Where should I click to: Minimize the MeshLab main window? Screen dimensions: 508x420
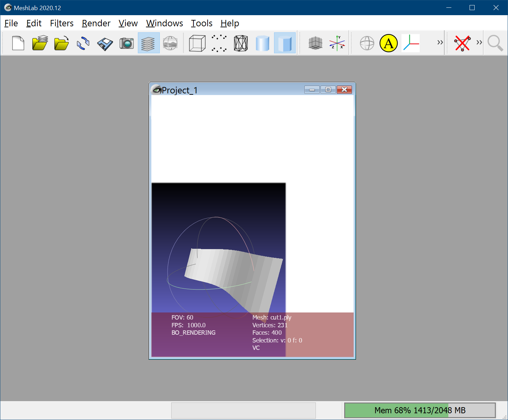tap(449, 8)
